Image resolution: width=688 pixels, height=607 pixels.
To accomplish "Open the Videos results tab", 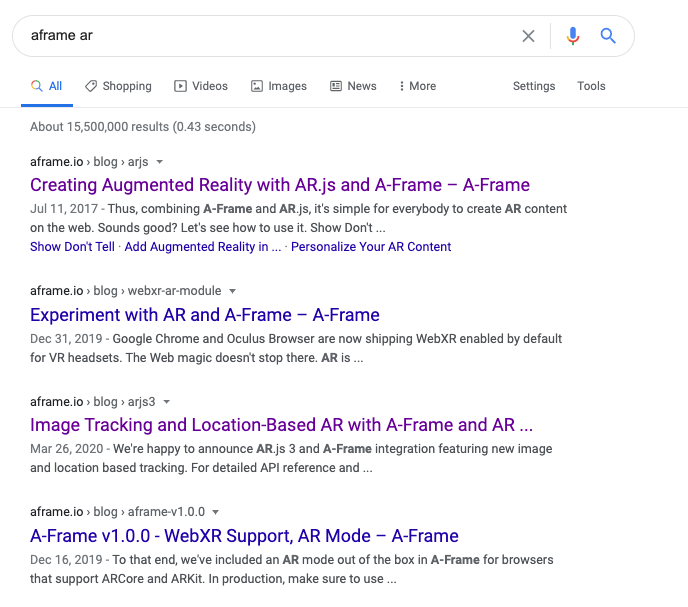I will click(x=201, y=86).
